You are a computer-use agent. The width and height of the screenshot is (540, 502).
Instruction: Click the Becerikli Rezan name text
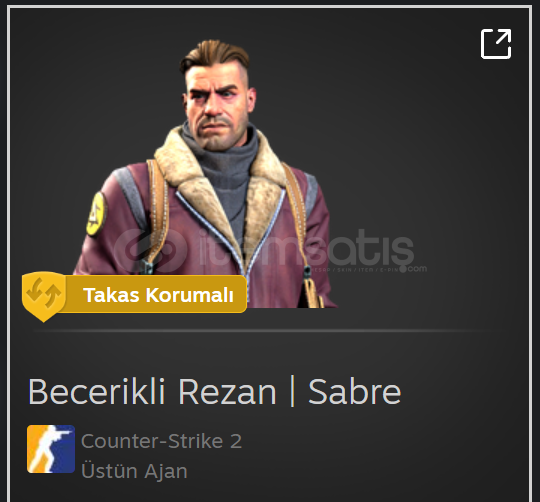coord(152,392)
